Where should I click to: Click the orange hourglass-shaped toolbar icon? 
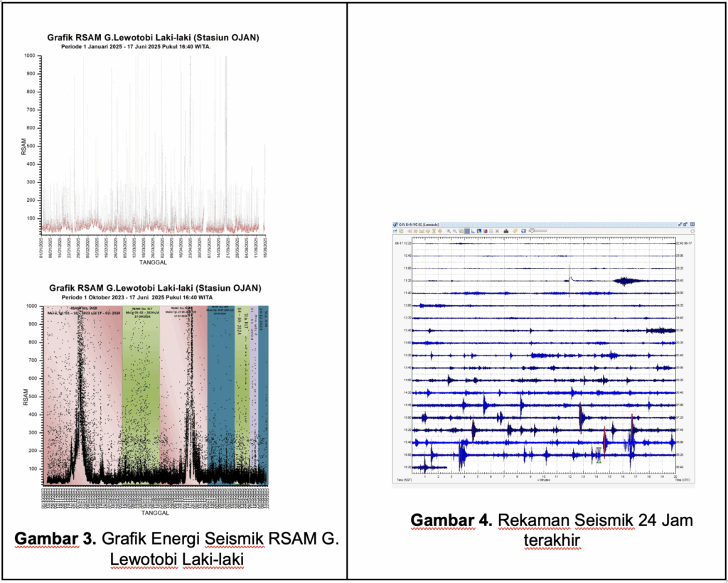click(x=434, y=231)
